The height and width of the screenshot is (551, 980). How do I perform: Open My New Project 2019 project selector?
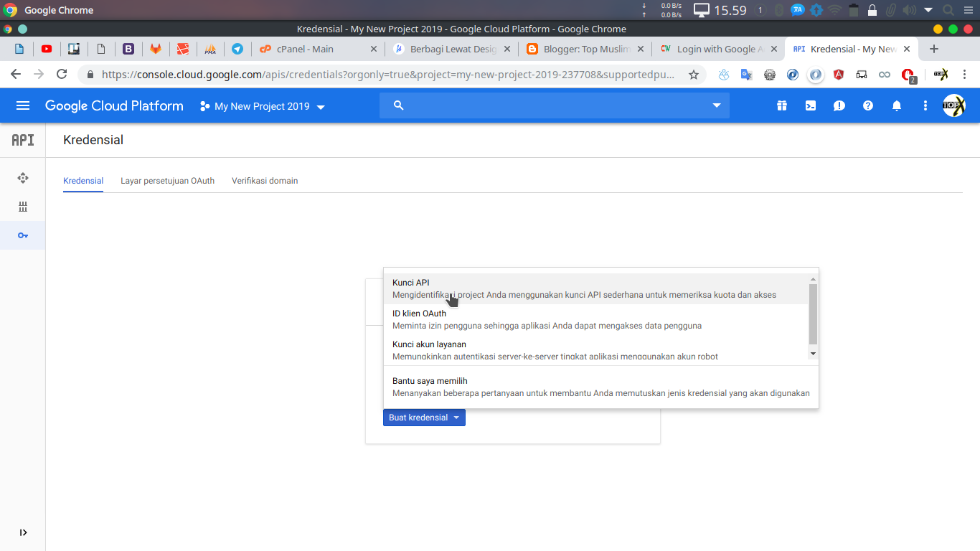263,106
